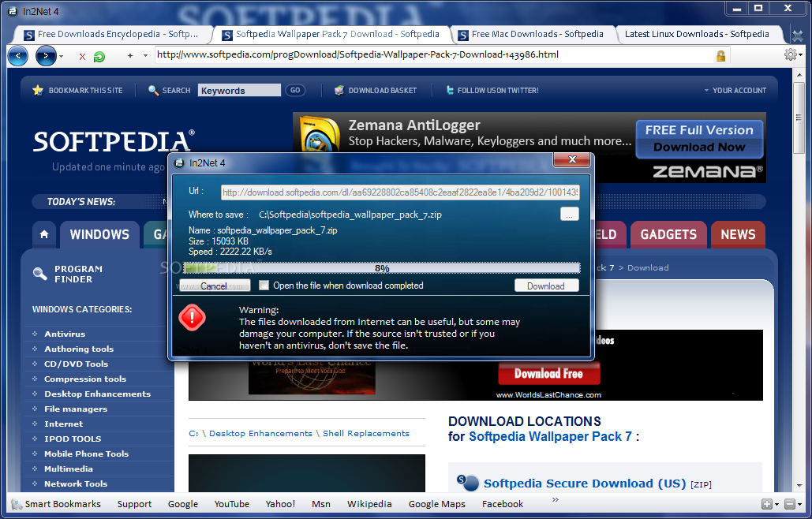Open the settings gear icon
Screen dimensions: 812x519
pos(790,54)
